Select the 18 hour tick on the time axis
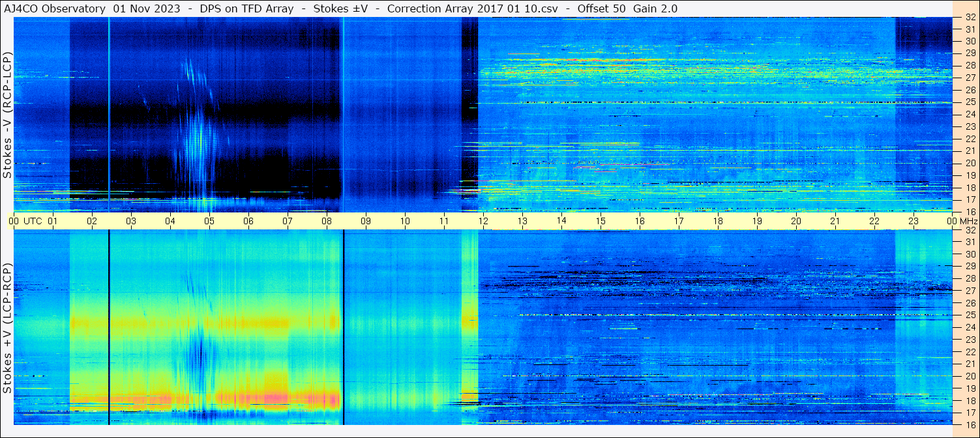 click(x=718, y=222)
